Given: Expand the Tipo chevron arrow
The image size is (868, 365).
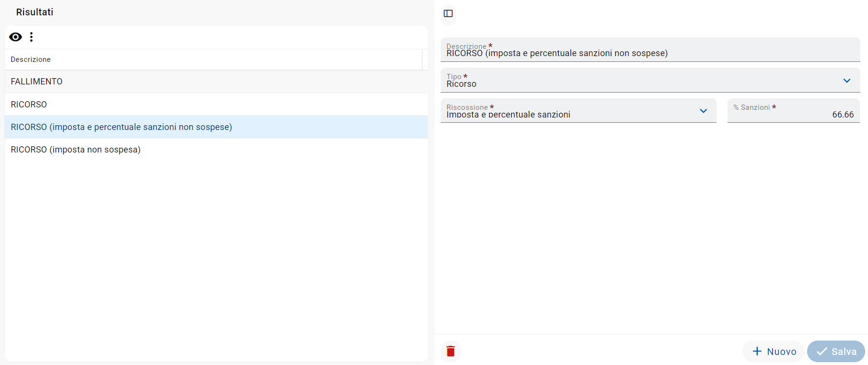Looking at the screenshot, I should pos(847,81).
